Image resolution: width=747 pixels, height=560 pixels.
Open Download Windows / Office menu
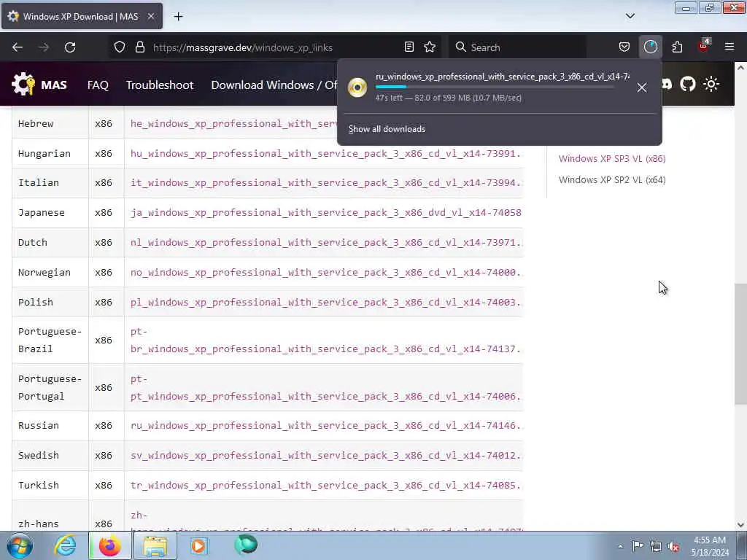(274, 85)
